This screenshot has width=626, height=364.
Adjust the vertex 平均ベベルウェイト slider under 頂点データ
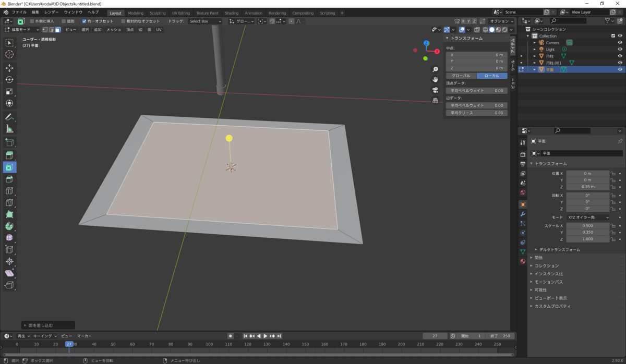476,91
